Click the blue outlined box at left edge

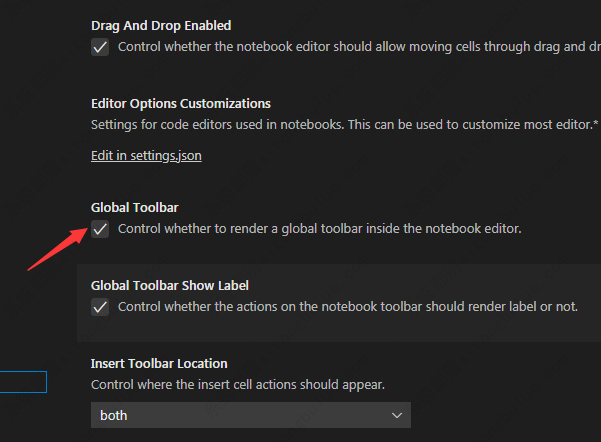click(22, 382)
